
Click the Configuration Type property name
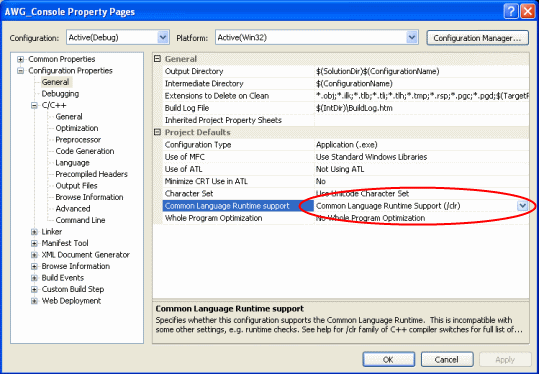pos(198,145)
